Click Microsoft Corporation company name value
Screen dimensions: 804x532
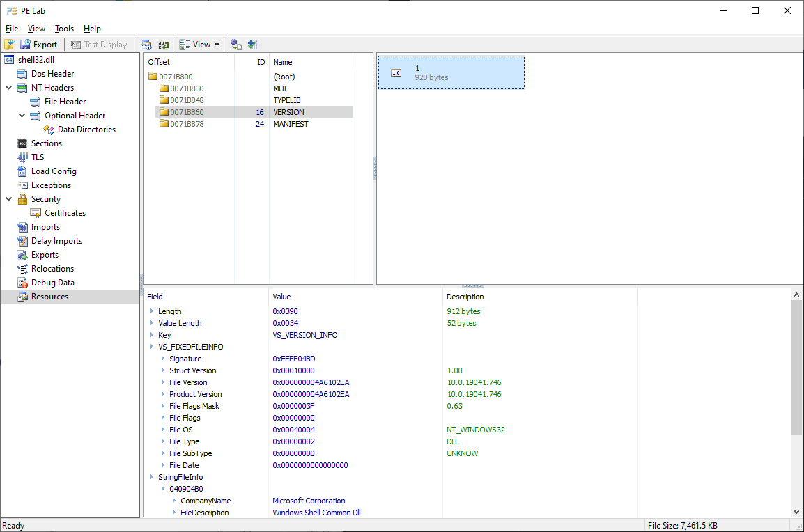309,501
